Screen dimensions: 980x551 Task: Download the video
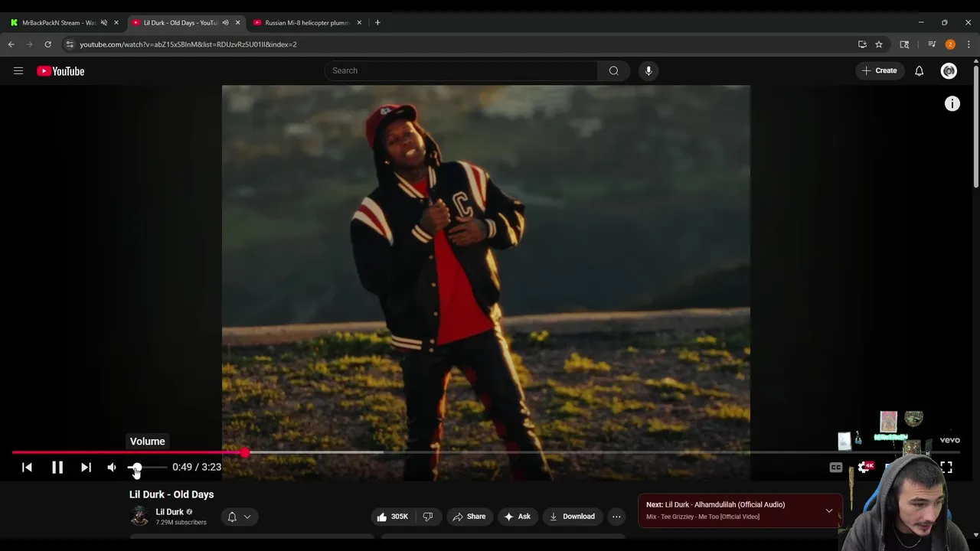[572, 517]
